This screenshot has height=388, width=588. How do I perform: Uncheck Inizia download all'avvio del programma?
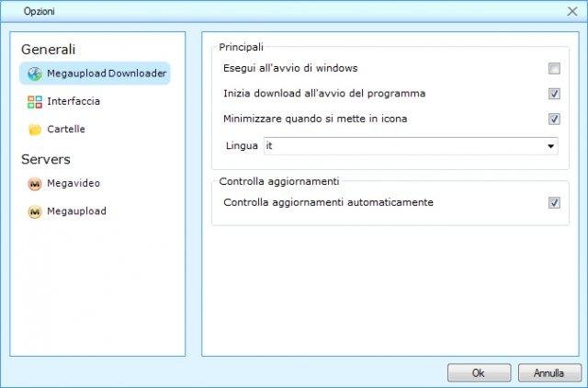coord(554,94)
